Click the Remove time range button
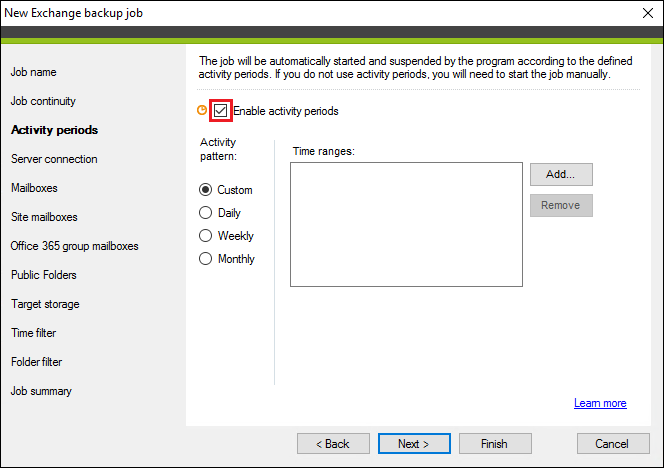This screenshot has width=664, height=468. (561, 205)
